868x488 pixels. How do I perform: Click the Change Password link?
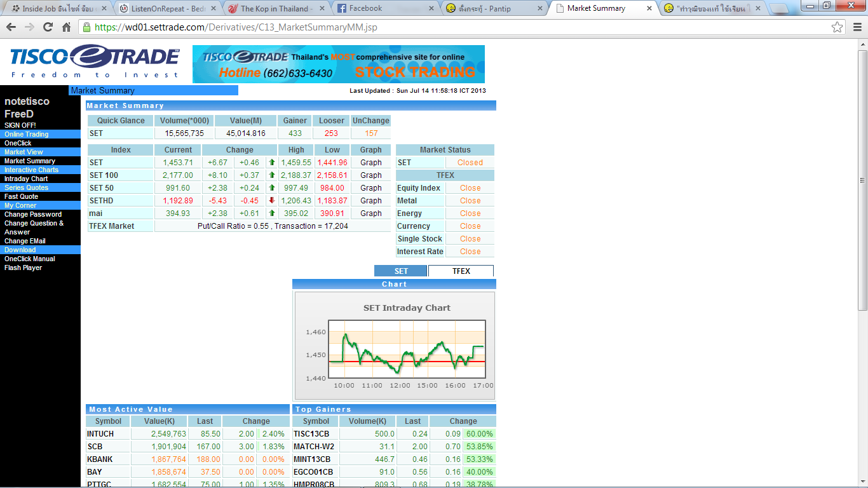[33, 214]
